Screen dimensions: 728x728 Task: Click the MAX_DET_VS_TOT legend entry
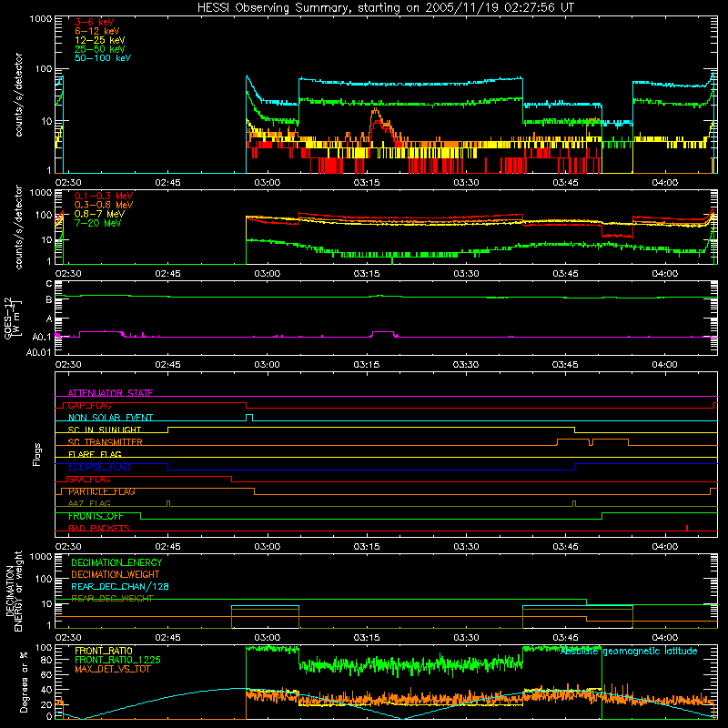pyautogui.click(x=112, y=669)
